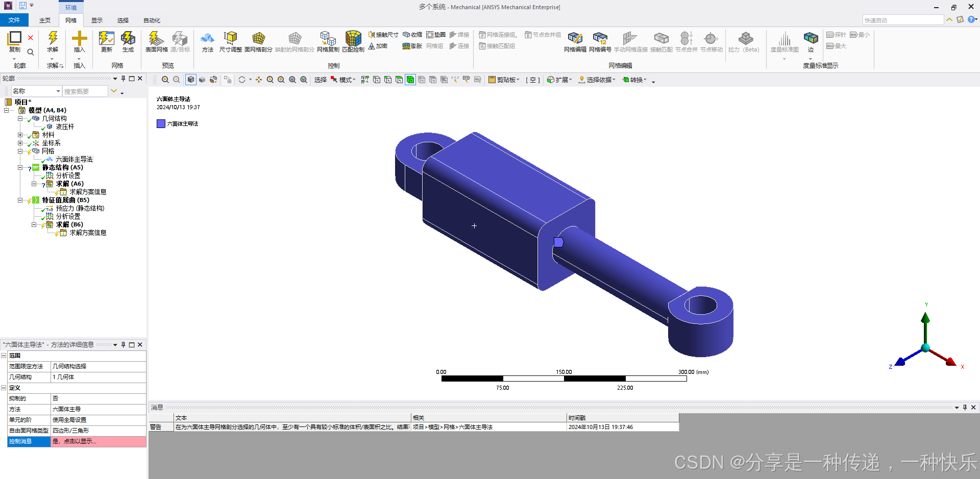Pin the 轮廓 outline panel

[x=123, y=79]
